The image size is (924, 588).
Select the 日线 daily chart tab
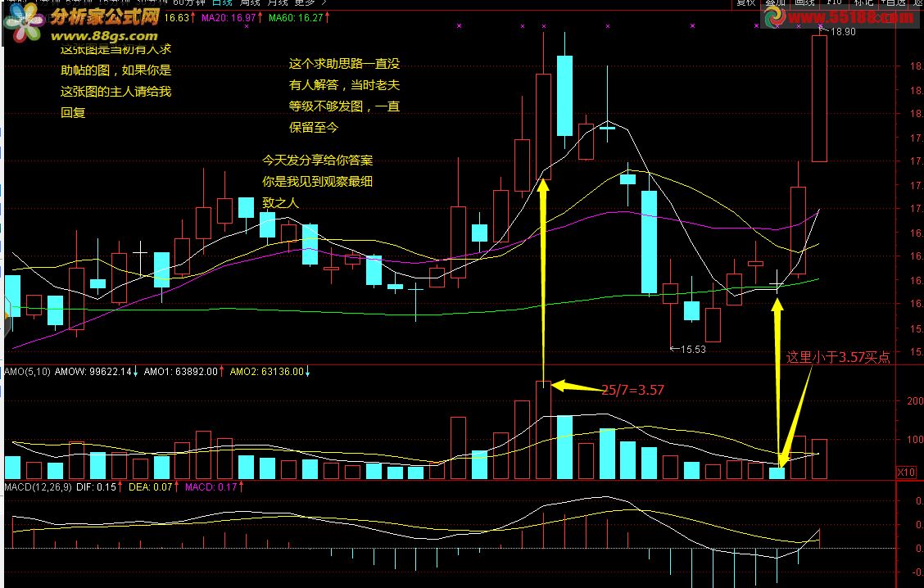[x=223, y=2]
